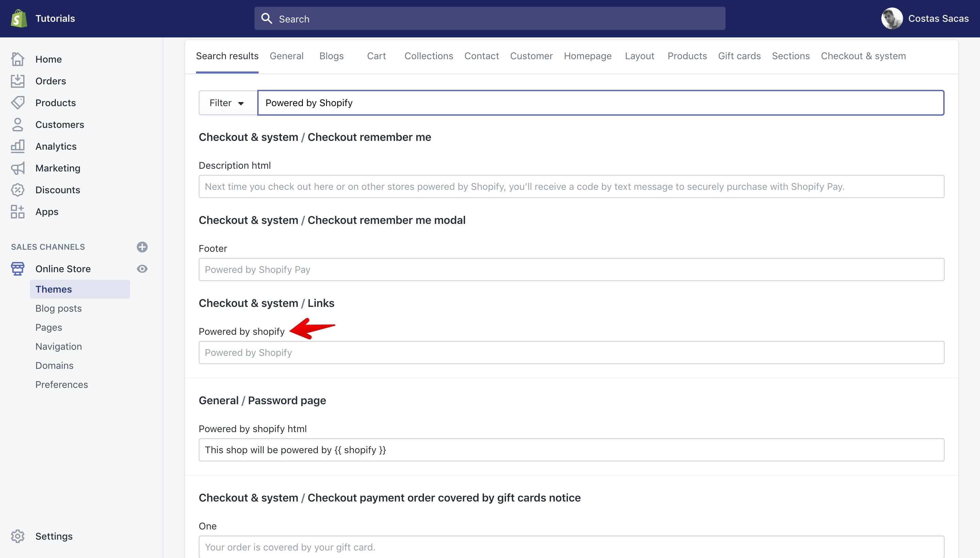Click the Costas Sacas account name
This screenshot has width=980, height=558.
pyautogui.click(x=938, y=18)
